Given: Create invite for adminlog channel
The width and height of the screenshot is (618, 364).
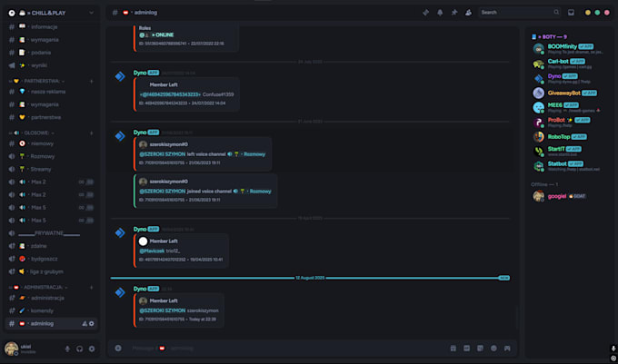Looking at the screenshot, I should coord(85,323).
